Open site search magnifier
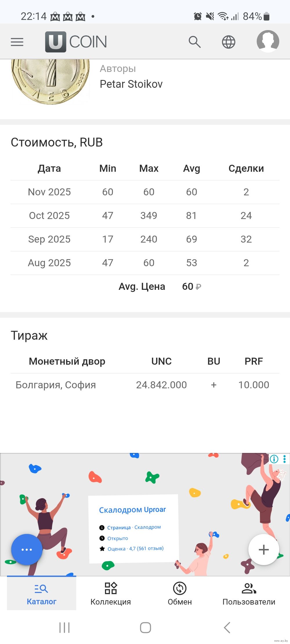 (x=195, y=42)
